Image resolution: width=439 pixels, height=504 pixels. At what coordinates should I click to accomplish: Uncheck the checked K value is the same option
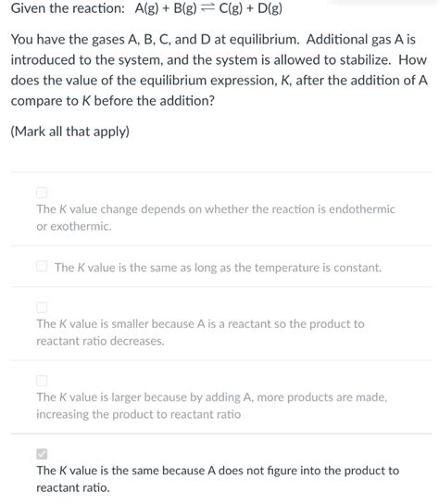pos(42,454)
